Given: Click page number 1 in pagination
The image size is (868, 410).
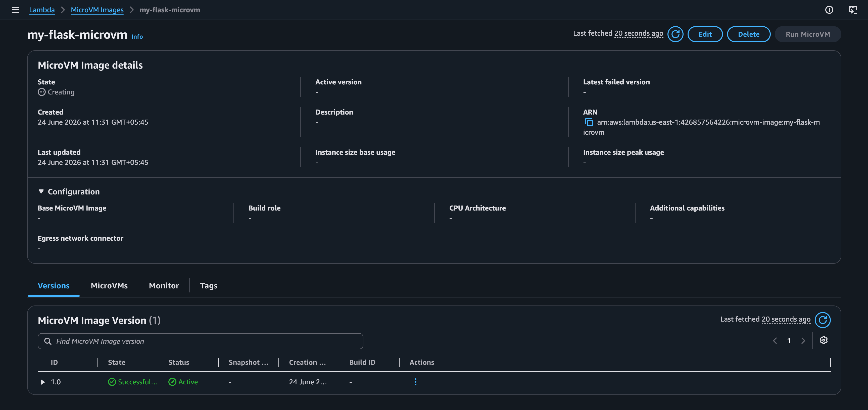Looking at the screenshot, I should click(789, 341).
